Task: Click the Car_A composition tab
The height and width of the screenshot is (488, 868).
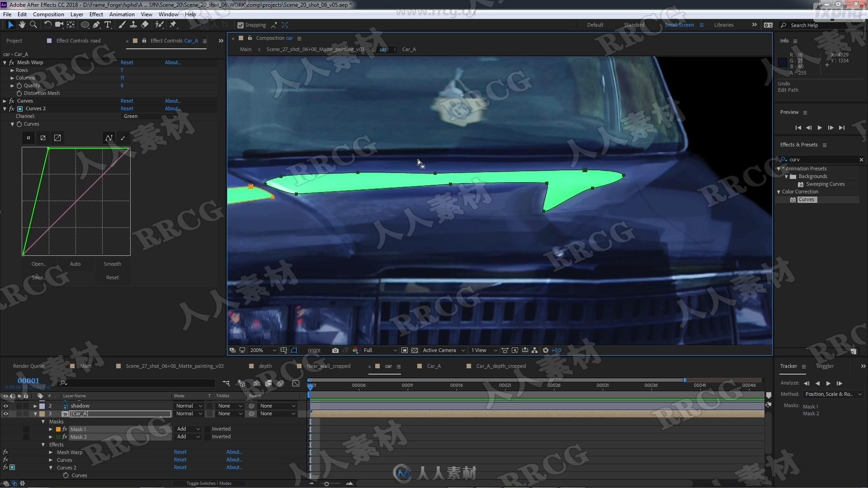Action: tap(434, 366)
